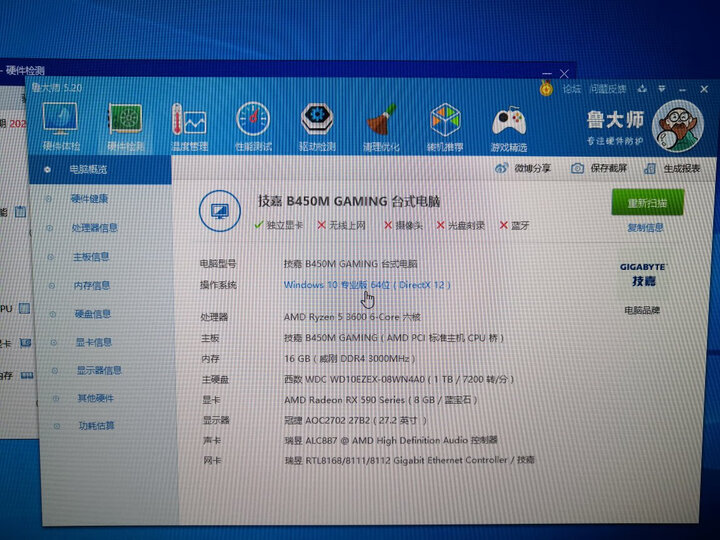Select 硬件健康 in sidebar
This screenshot has height=540, width=720.
(90, 199)
